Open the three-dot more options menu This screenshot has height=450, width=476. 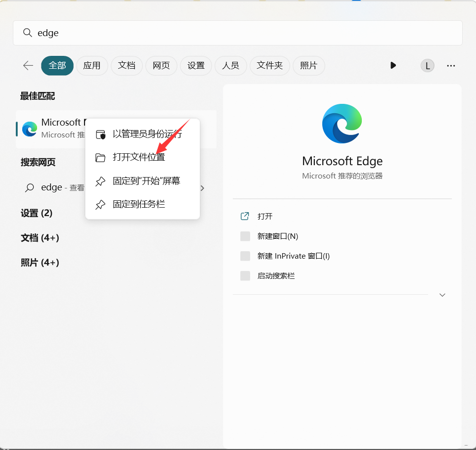click(x=451, y=66)
